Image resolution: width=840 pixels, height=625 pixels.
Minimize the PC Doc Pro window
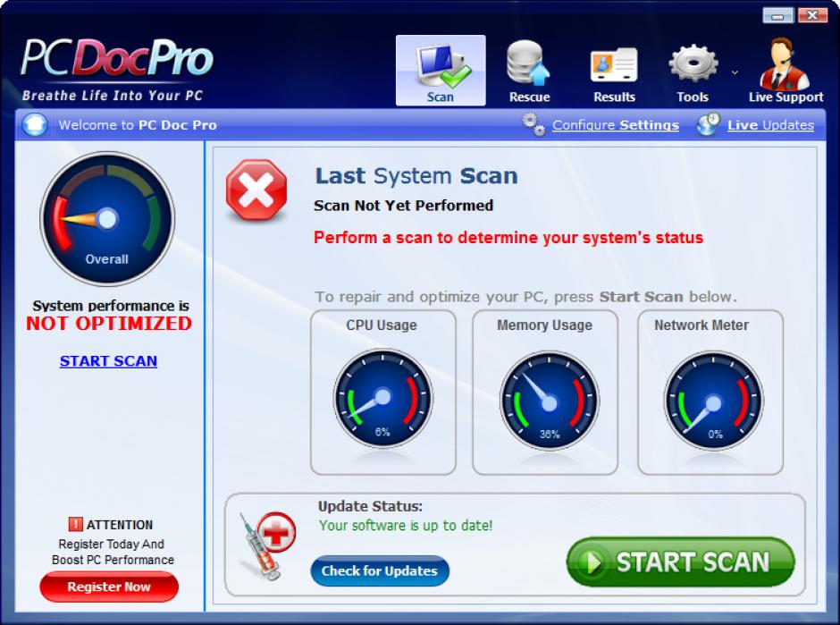coord(777,15)
